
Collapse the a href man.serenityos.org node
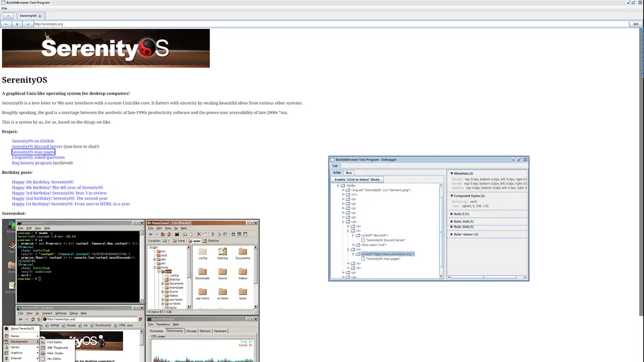[353, 254]
